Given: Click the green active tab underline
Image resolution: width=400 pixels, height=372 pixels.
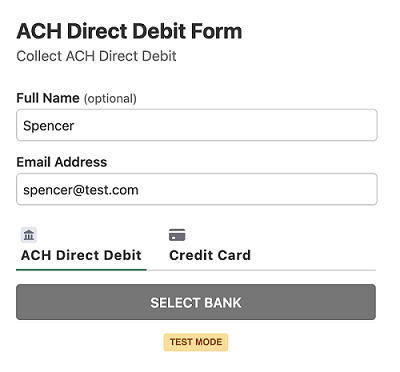Looking at the screenshot, I should [x=81, y=270].
